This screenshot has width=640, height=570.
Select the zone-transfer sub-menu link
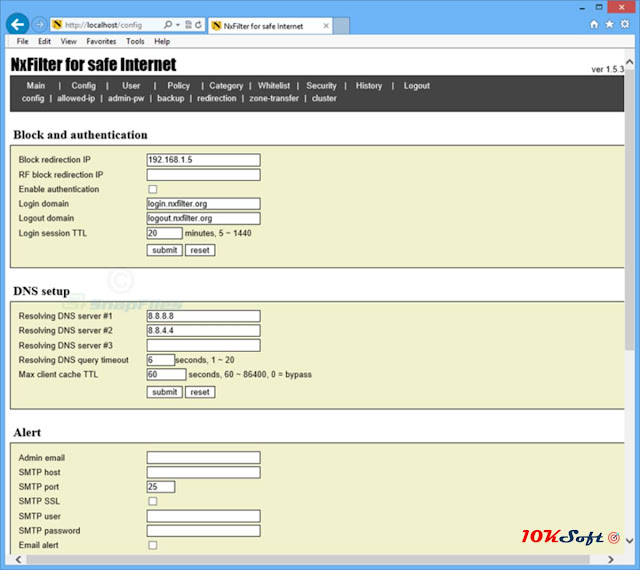point(274,98)
